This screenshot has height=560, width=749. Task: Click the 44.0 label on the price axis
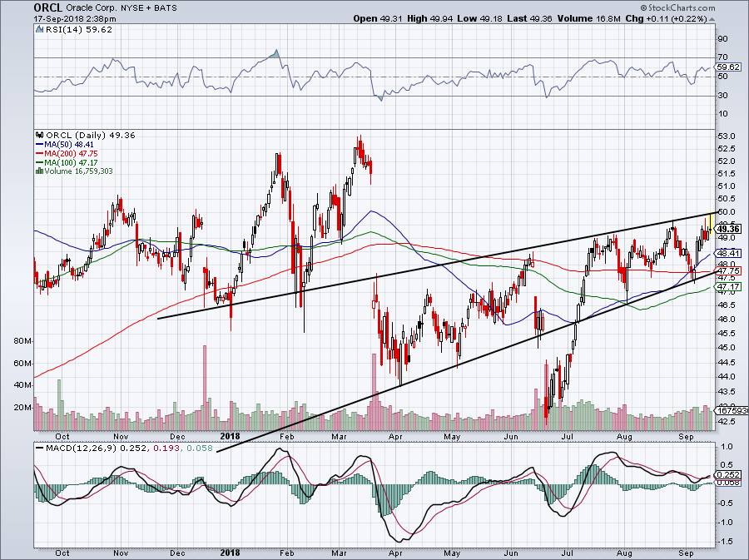point(726,377)
